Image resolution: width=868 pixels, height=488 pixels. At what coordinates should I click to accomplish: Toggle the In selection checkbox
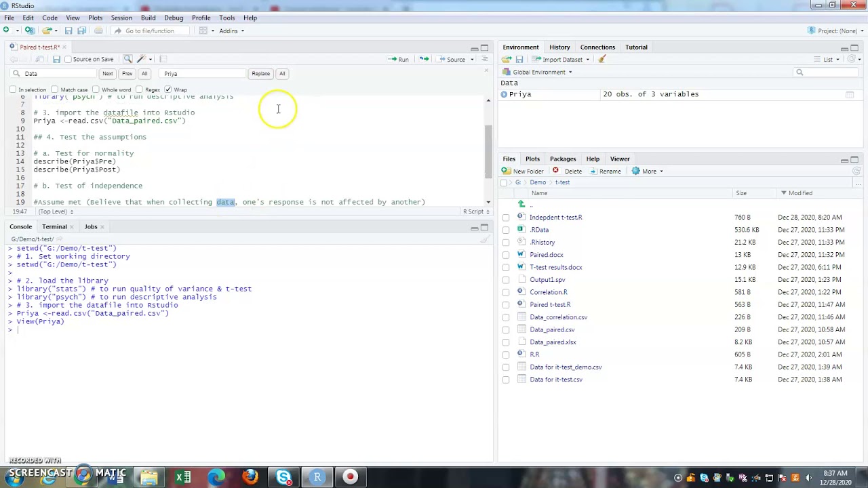coord(13,89)
